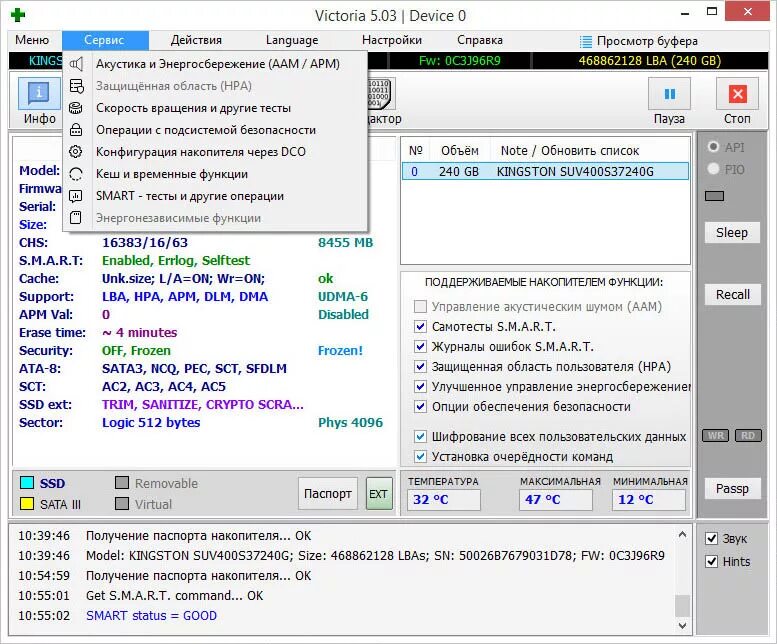
Task: Click the SMART status = GOOD log line
Action: 151,616
